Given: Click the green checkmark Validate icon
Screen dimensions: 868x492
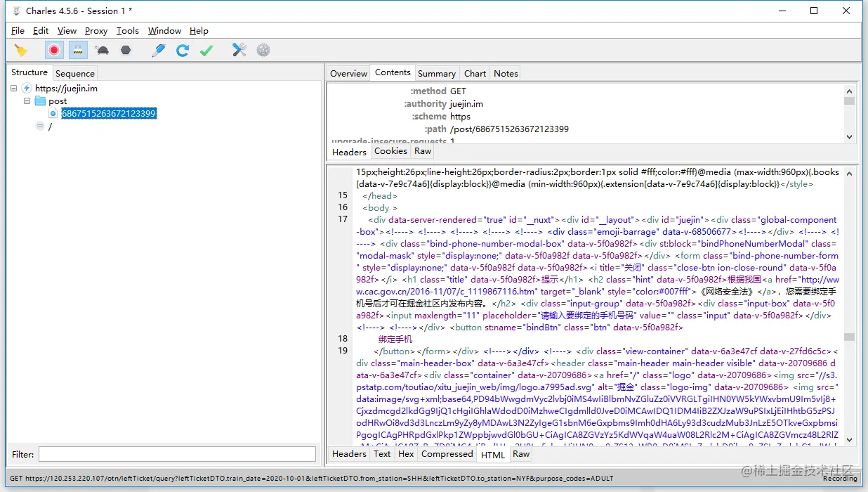Looking at the screenshot, I should tap(206, 50).
